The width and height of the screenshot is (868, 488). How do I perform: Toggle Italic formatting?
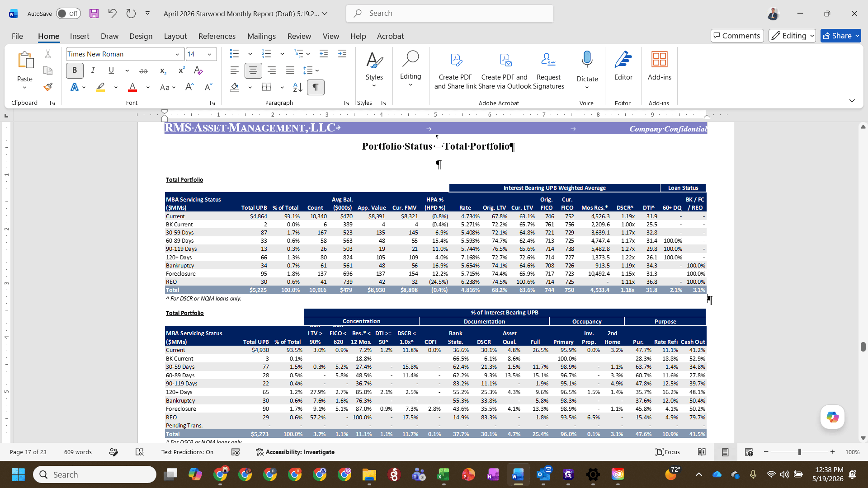93,70
